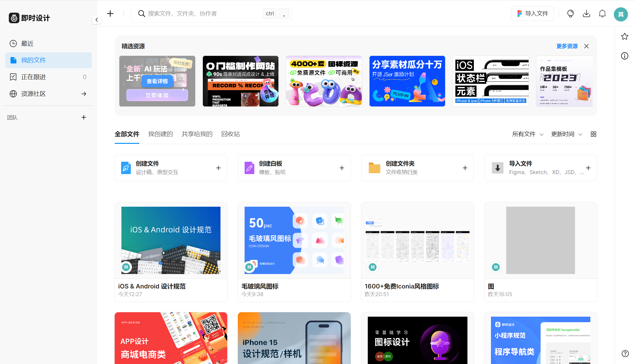Switch to the 共享给我的 tab
This screenshot has width=635, height=364.
point(197,134)
